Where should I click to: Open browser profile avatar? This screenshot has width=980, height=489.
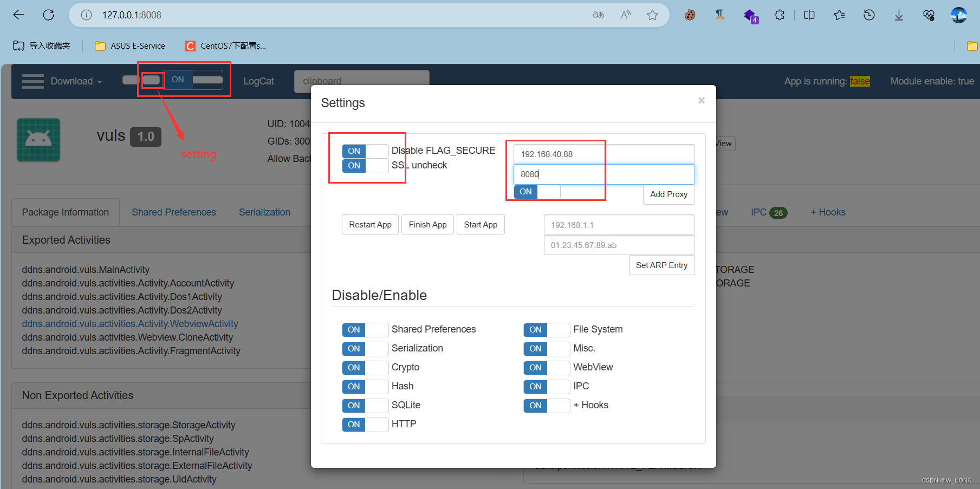click(959, 15)
